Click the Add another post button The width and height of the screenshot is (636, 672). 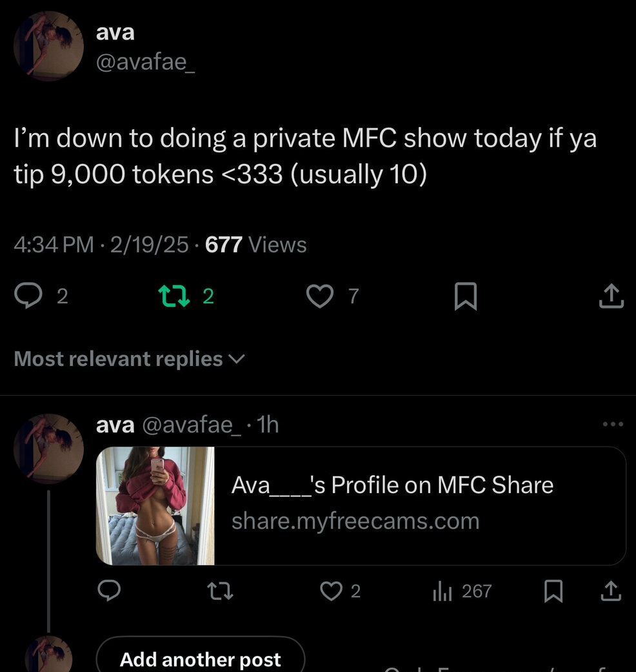[x=200, y=659]
